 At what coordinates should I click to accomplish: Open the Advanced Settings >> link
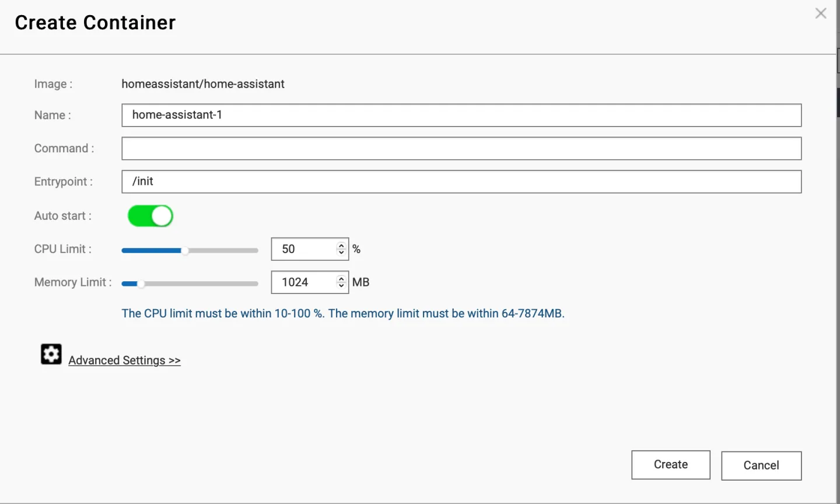click(124, 360)
